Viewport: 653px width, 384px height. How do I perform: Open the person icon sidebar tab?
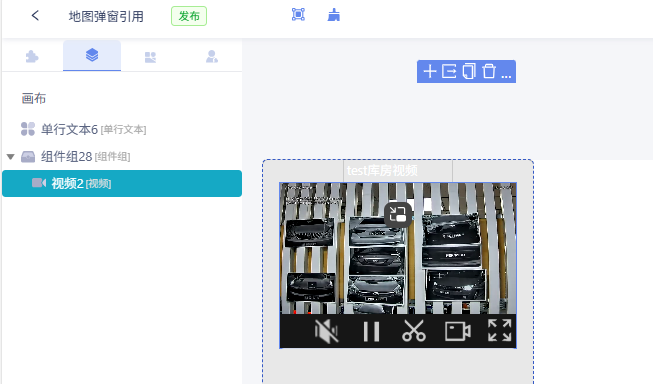[212, 56]
